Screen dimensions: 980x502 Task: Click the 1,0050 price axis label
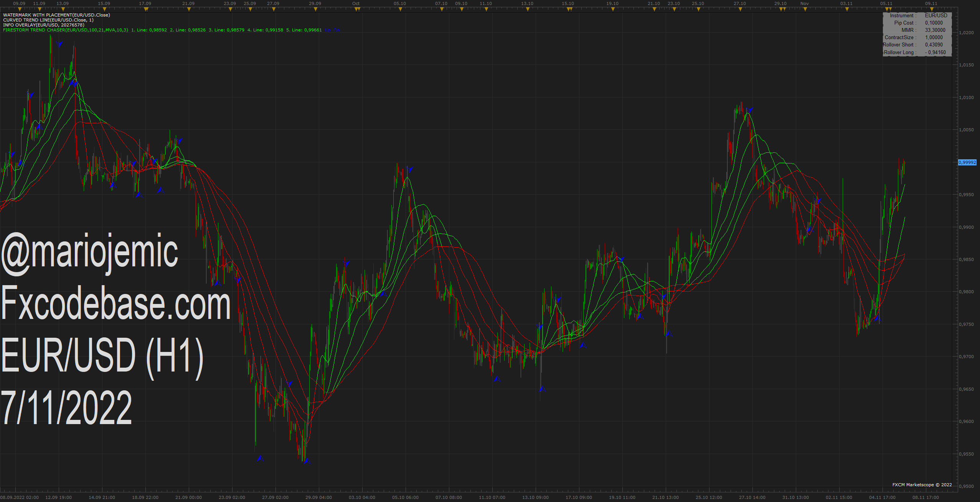tap(966, 130)
